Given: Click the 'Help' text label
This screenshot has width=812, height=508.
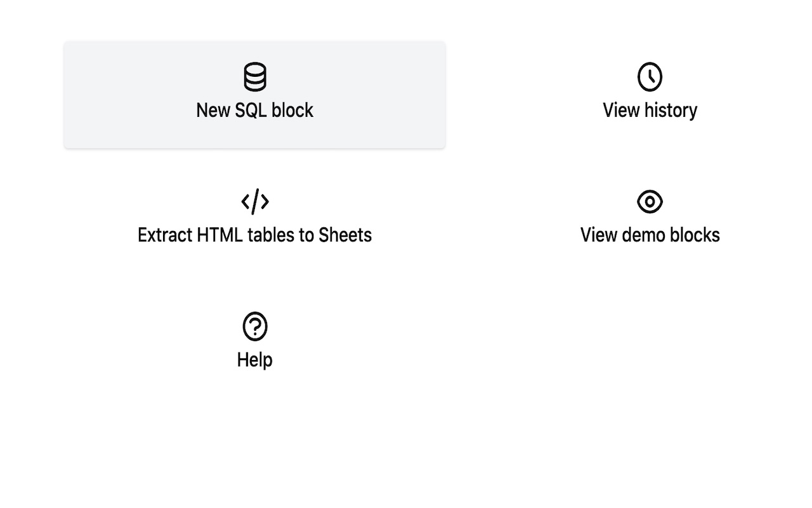Looking at the screenshot, I should (x=254, y=360).
